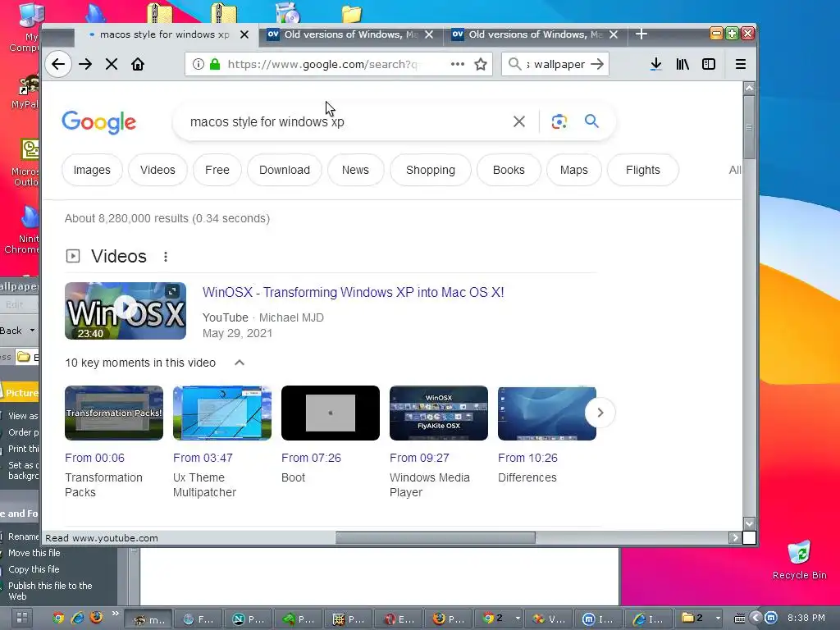Viewport: 840px width, 630px height.
Task: Select the Maps filter chip
Action: [573, 170]
